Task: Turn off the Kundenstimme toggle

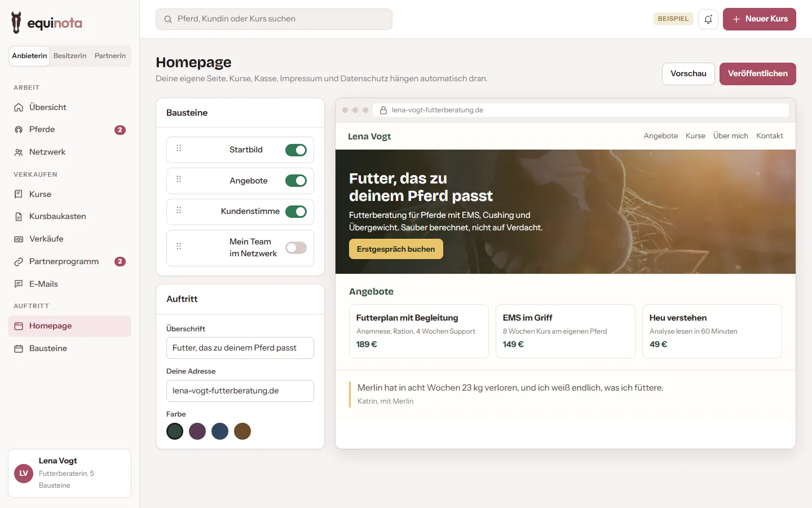Action: [296, 212]
